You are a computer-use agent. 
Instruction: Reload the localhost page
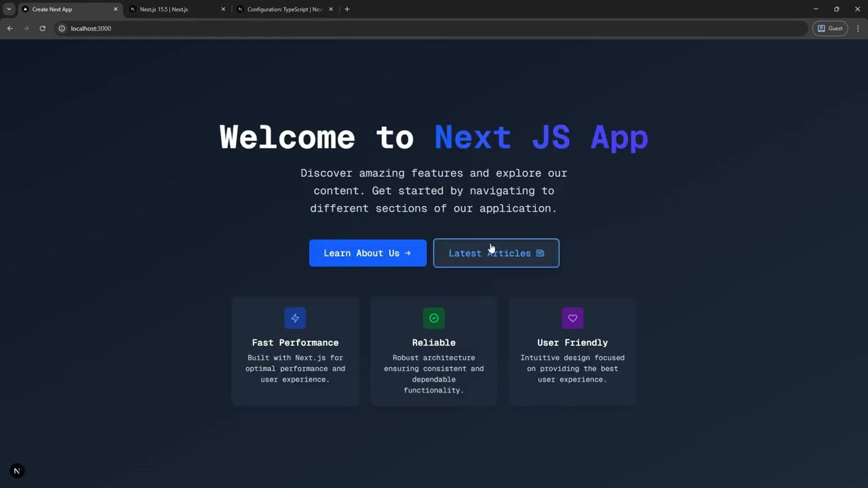coord(42,28)
